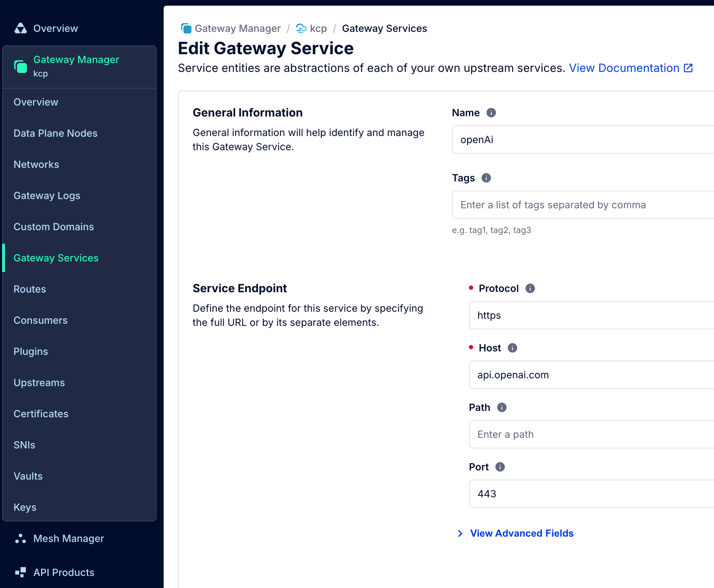This screenshot has width=714, height=588.
Task: Click the info icon beside Tags label
Action: 486,178
